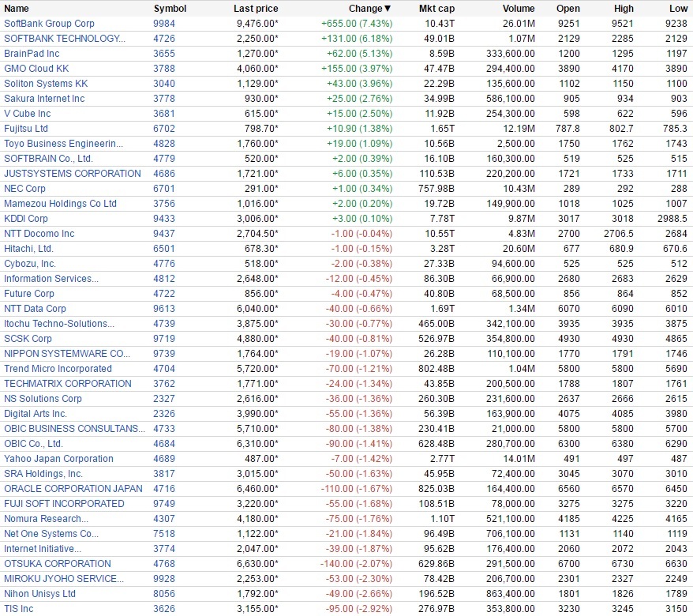The image size is (693, 616).
Task: Open the Trend Micro Incorporated link
Action: click(58, 369)
